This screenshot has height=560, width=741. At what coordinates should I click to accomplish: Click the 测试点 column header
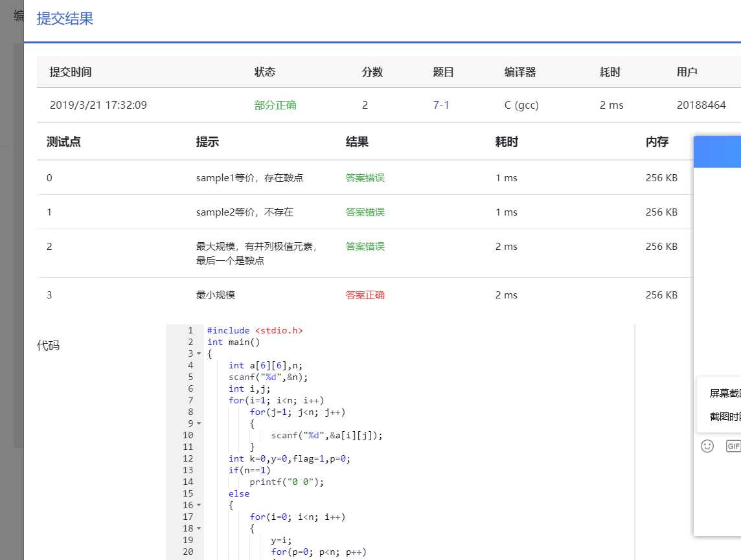pyautogui.click(x=63, y=142)
